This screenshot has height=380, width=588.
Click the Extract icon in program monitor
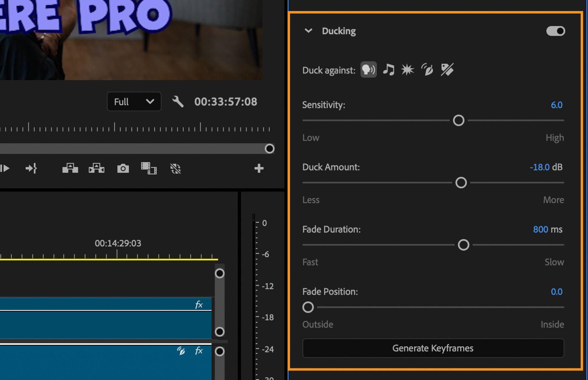coord(96,168)
